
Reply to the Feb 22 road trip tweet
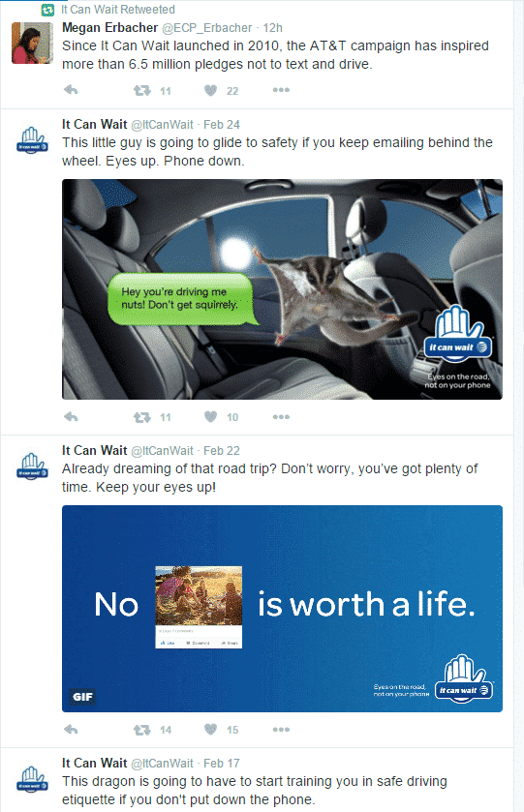[71, 730]
